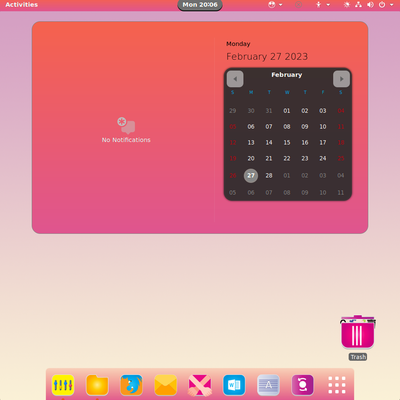The width and height of the screenshot is (400, 400).
Task: Select day 16 in the calendar
Action: 305,143
